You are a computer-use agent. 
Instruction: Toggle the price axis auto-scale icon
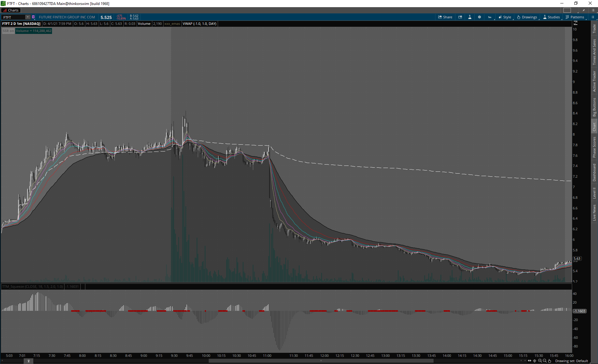coord(575,23)
